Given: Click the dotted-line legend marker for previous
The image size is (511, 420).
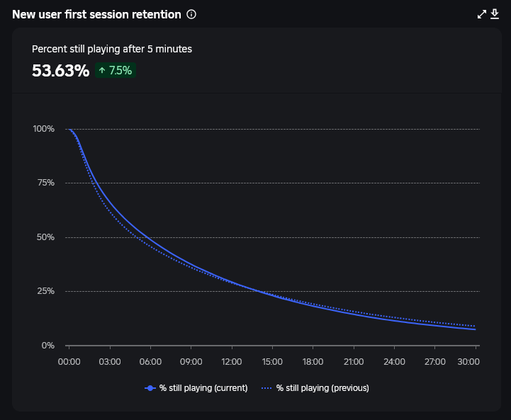Looking at the screenshot, I should tap(266, 388).
